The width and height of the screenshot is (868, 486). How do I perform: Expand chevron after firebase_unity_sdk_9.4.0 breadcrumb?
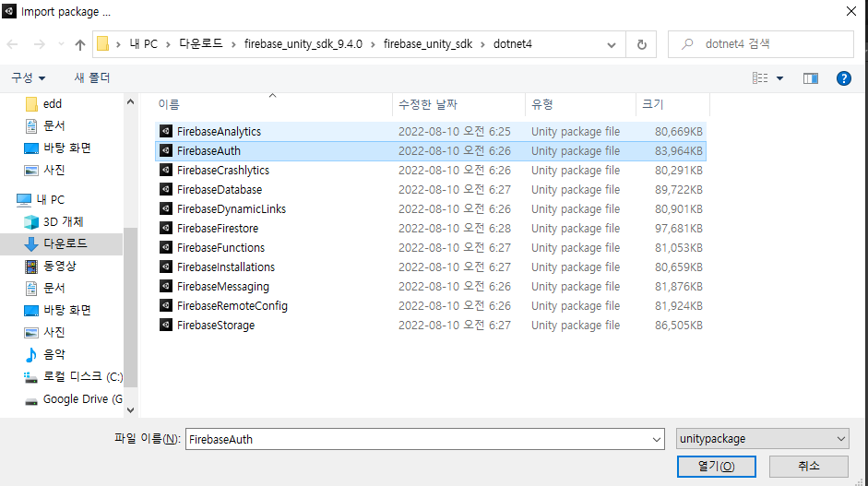(373, 44)
